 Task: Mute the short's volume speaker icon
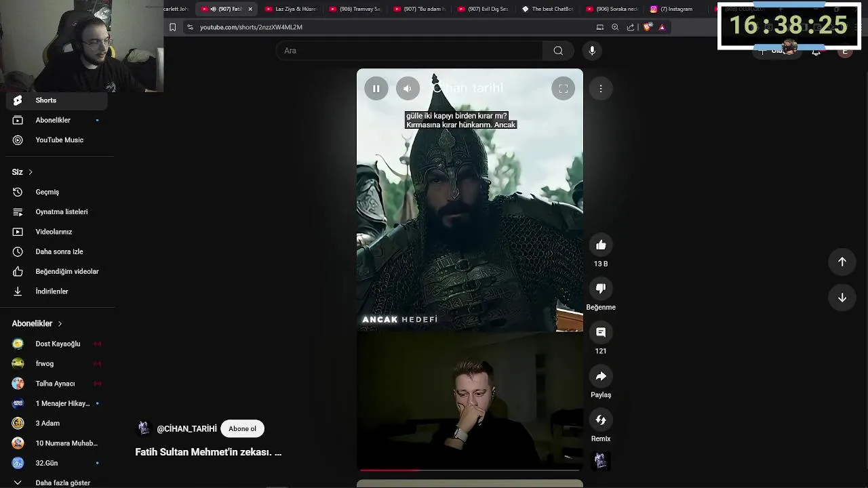(x=408, y=89)
